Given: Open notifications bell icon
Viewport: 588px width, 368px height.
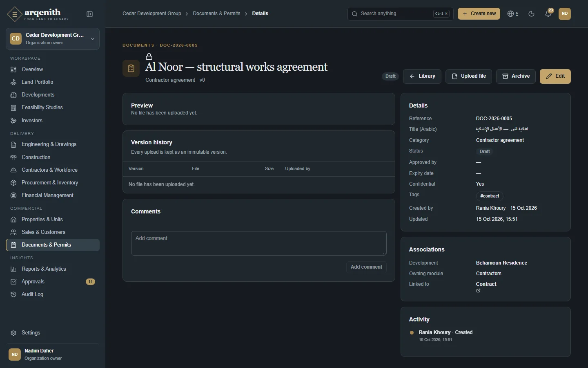Looking at the screenshot, I should pyautogui.click(x=548, y=13).
